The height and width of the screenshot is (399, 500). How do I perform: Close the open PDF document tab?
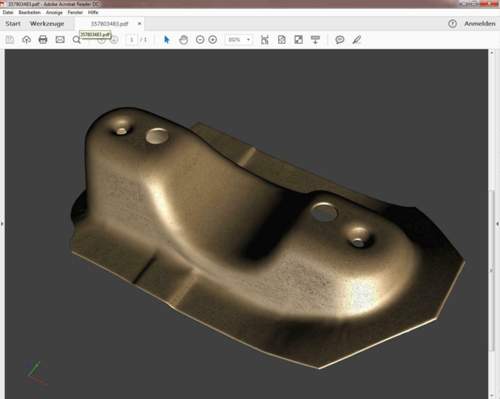pos(139,24)
